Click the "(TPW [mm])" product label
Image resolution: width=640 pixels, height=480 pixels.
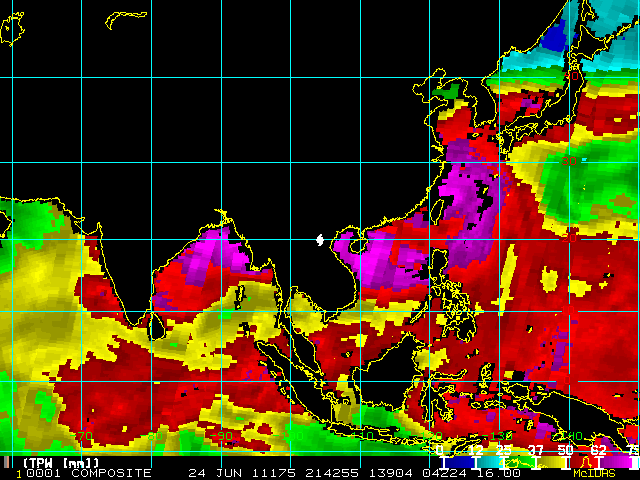click(x=61, y=463)
